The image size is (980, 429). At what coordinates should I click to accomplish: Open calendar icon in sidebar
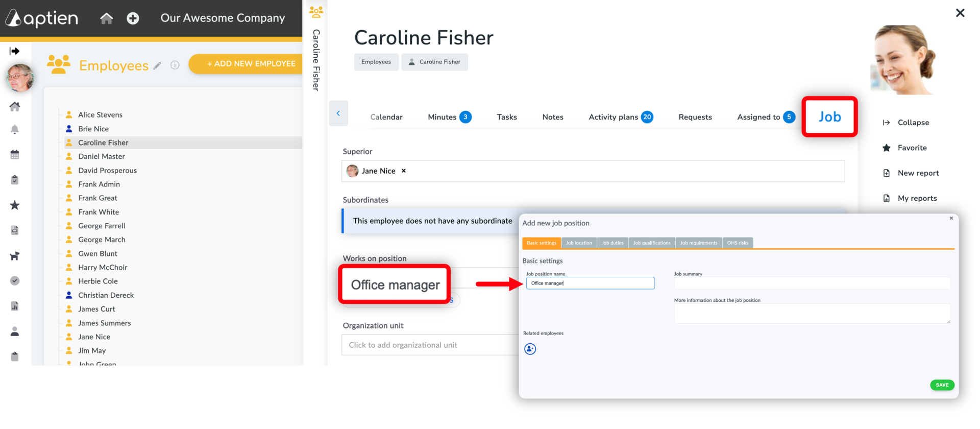[x=15, y=154]
